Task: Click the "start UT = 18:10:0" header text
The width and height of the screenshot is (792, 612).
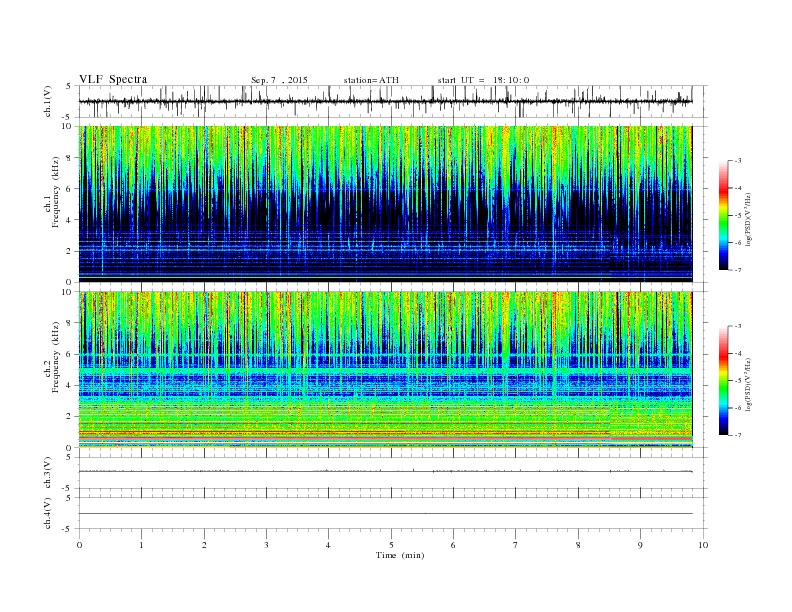Action: point(483,80)
